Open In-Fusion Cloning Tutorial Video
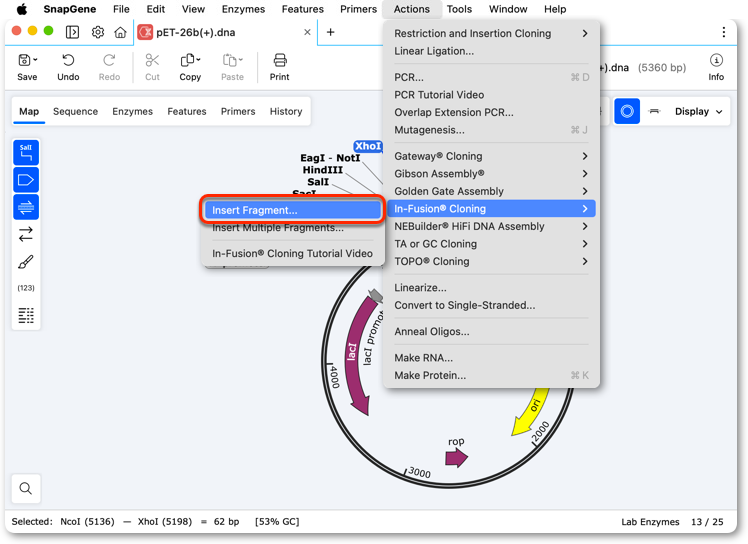748x544 pixels. 293,253
